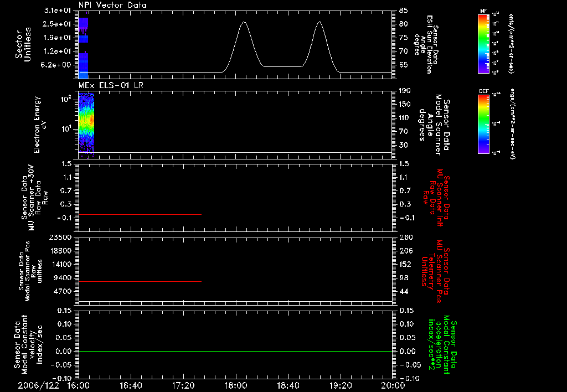
Task: Click the 4700 Scanner Pos tick label
Action: pos(63,291)
